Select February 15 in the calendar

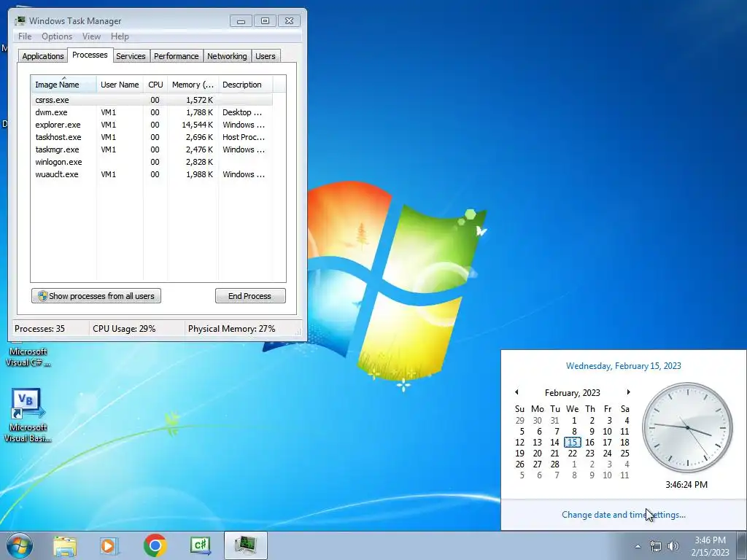(573, 443)
